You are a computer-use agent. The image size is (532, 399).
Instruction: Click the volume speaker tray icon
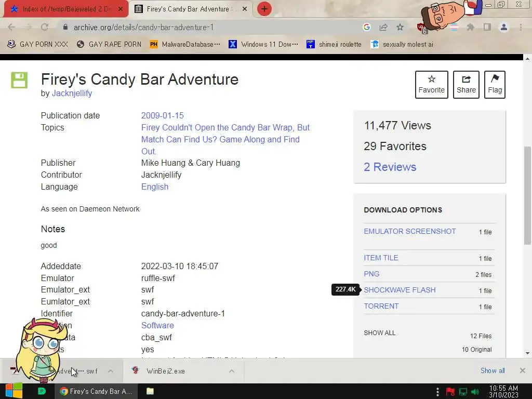475,392
